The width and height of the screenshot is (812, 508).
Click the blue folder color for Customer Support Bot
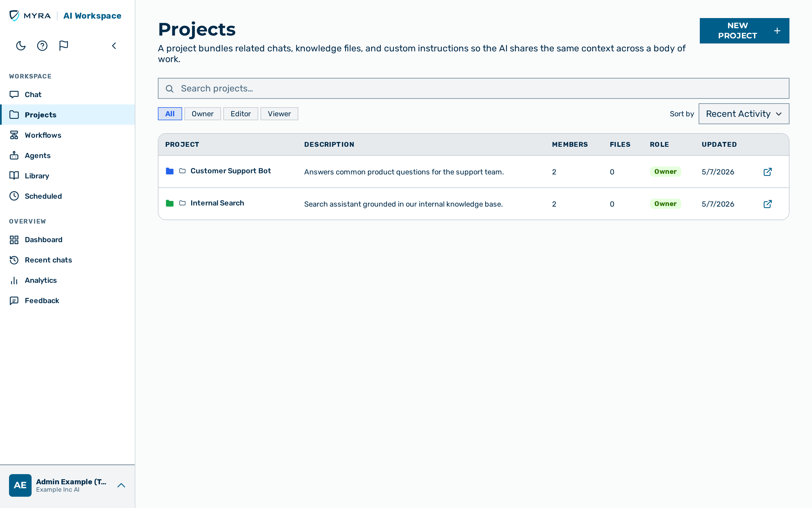click(170, 171)
